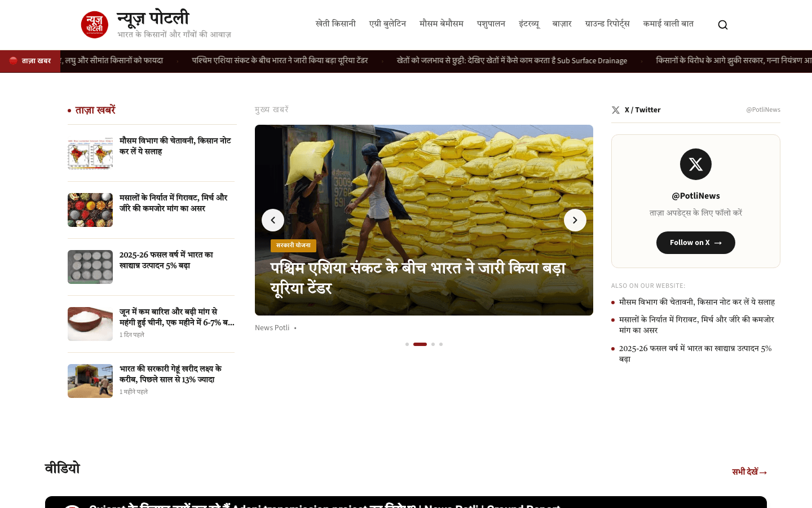Click bold @PotliNews name in X card

[696, 196]
